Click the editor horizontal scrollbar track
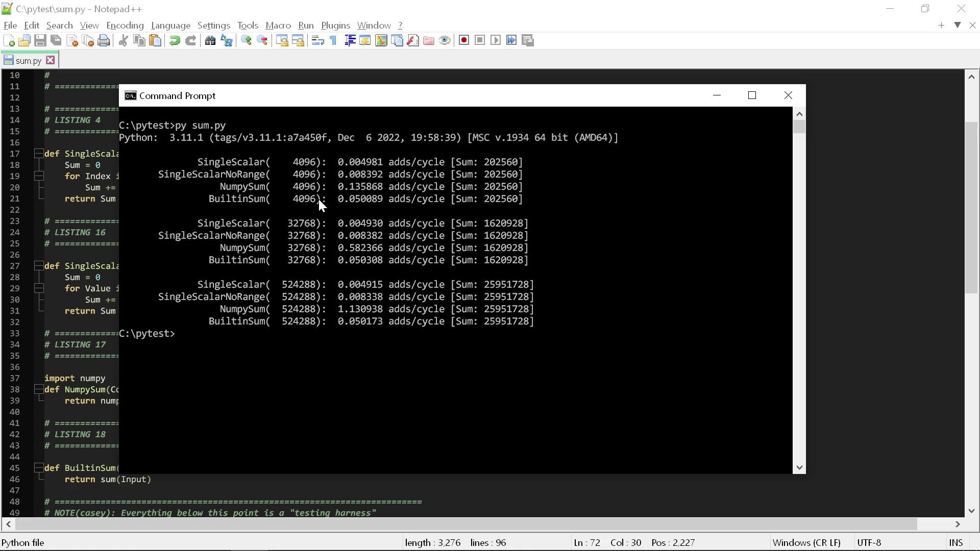 (934, 524)
